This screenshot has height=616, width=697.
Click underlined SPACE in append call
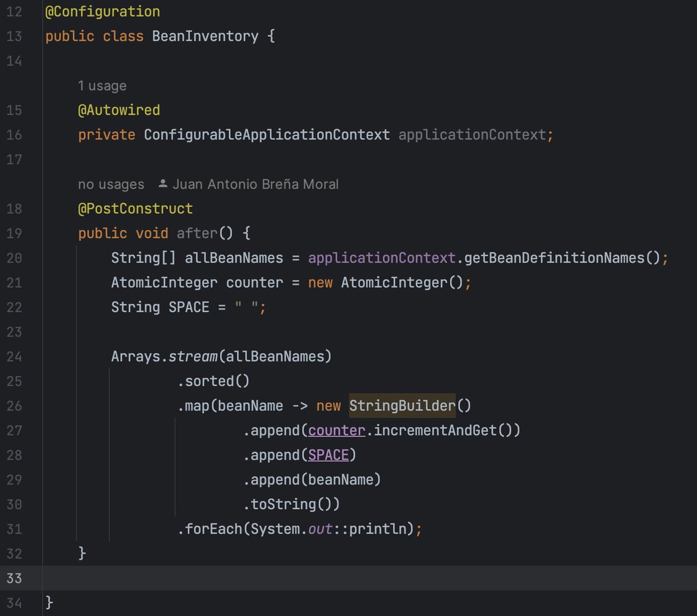(x=329, y=455)
